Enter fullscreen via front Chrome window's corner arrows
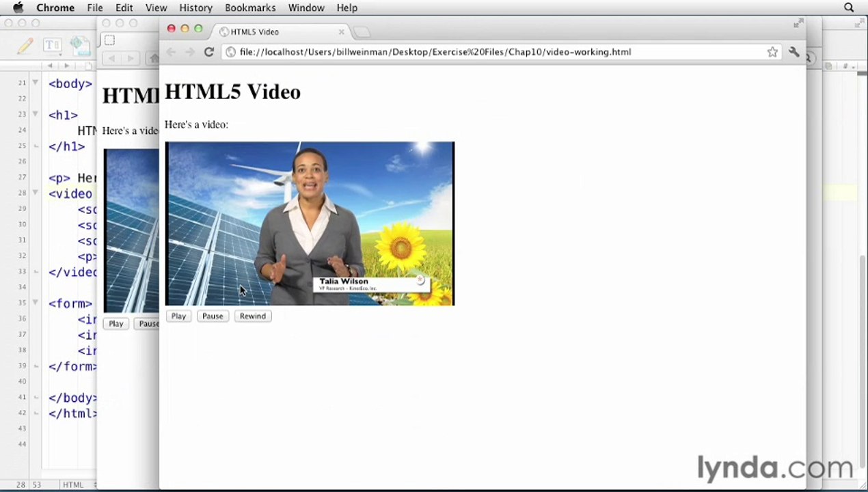Viewport: 868px width, 492px height. 798,24
